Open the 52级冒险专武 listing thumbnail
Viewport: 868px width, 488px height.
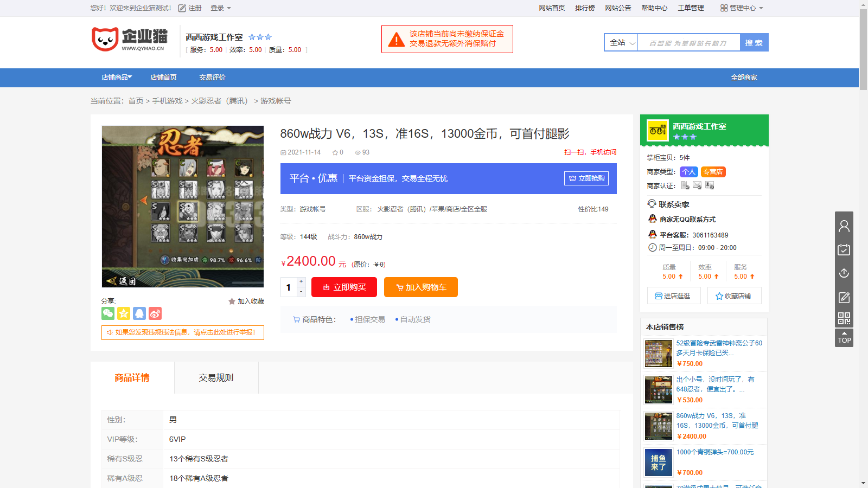coord(658,353)
